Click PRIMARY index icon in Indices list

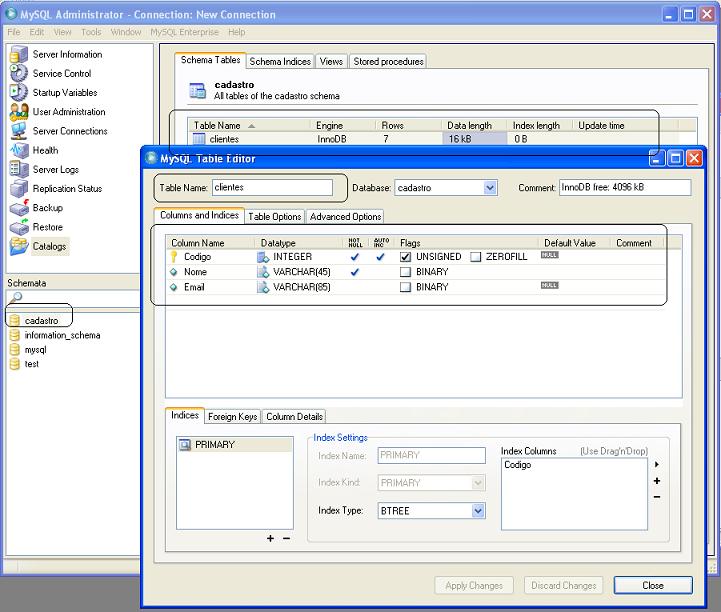185,445
